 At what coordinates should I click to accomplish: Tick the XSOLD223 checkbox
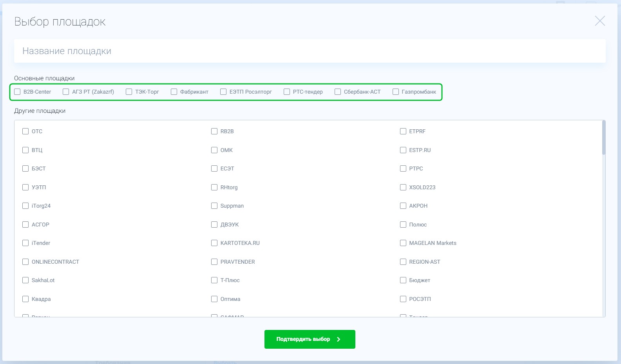pos(403,187)
